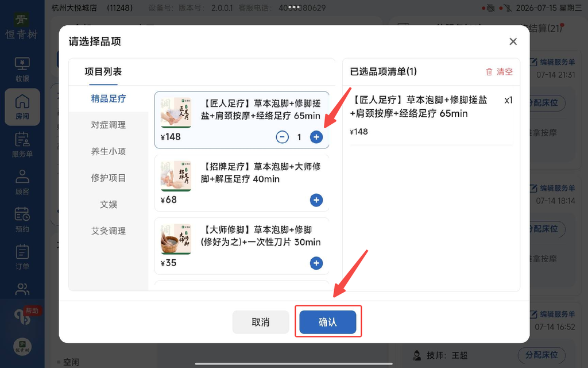Open the 服务单 service order sidebar icon
The image size is (588, 368).
point(22,144)
